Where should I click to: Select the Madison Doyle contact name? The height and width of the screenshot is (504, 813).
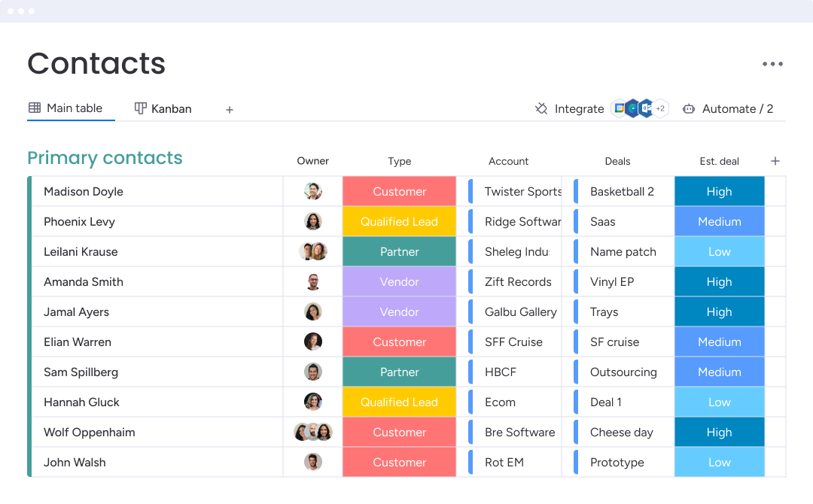(x=84, y=191)
